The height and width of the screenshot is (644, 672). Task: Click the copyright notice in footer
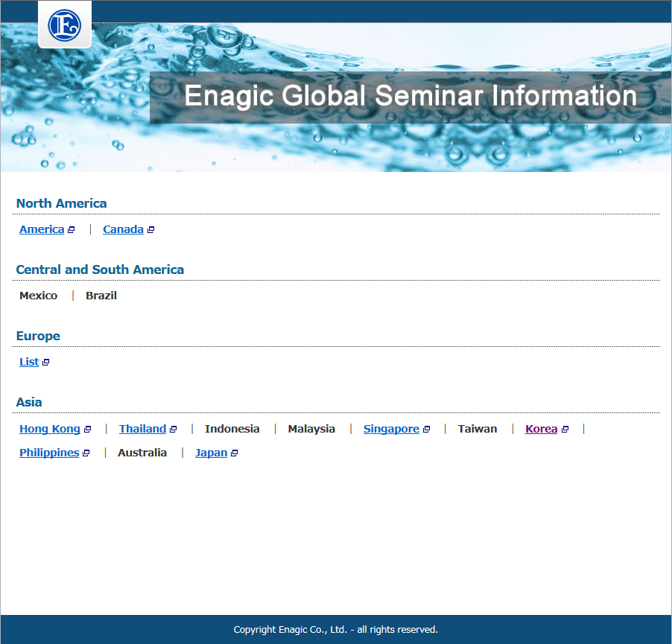tap(335, 629)
